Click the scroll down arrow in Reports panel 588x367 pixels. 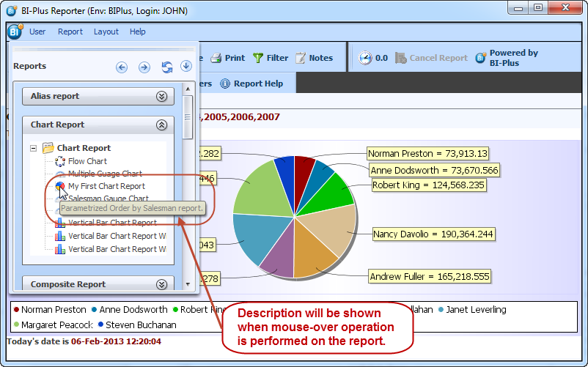point(188,283)
